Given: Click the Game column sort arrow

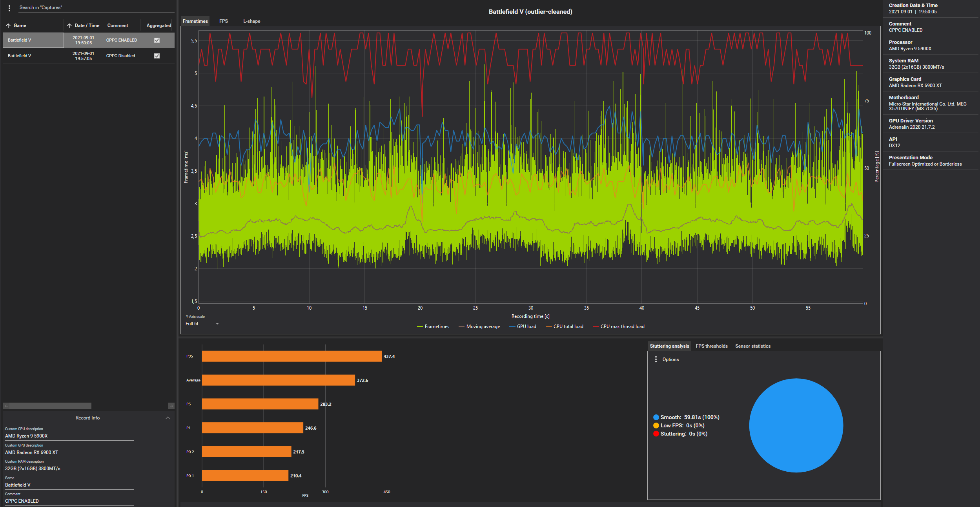Looking at the screenshot, I should pos(8,26).
